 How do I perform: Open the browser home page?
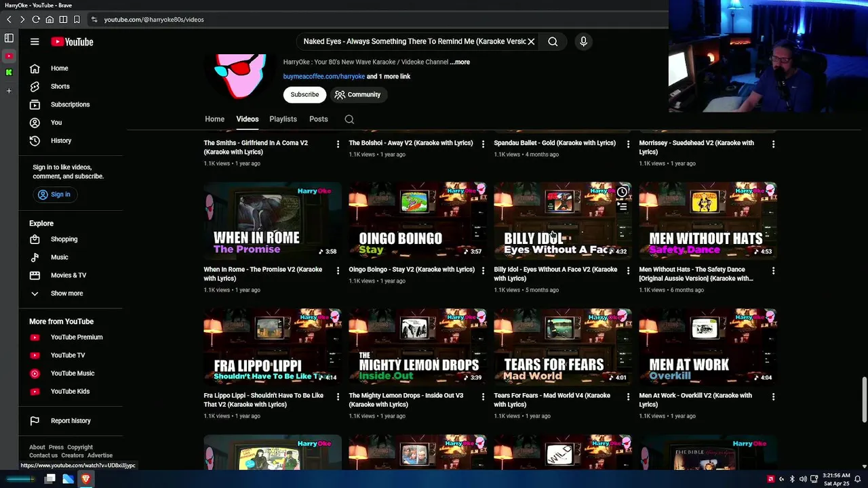point(50,20)
